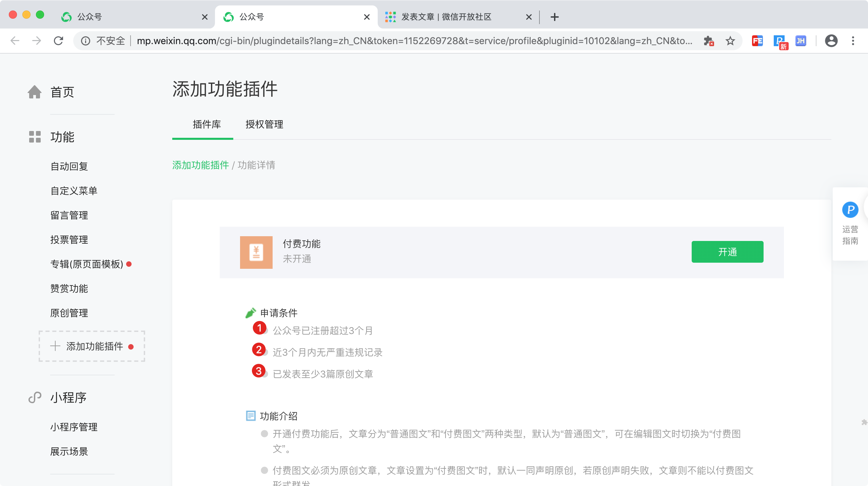868x486 pixels.
Task: Click the orange 付费功能 plugin thumbnail
Action: coord(256,252)
